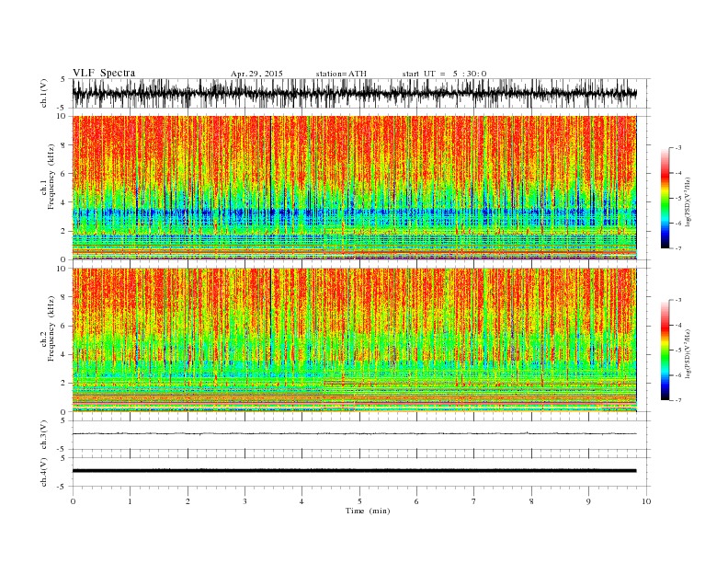Click the thick ch.4 waveform trace
The image size is (728, 563).
(x=354, y=471)
